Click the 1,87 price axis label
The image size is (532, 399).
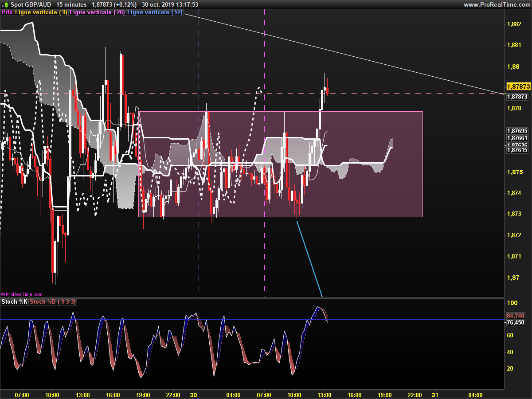[513, 278]
